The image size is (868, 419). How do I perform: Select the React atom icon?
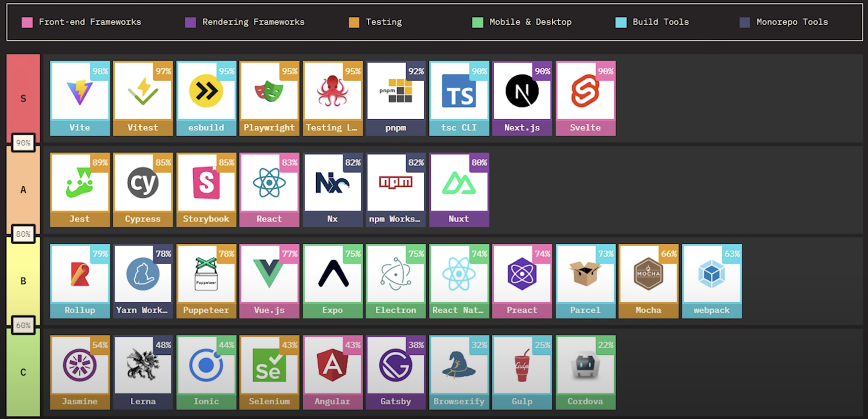coord(269,183)
